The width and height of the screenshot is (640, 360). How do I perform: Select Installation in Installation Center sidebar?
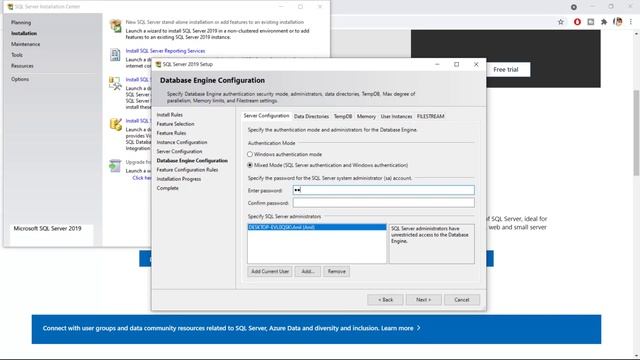(x=24, y=33)
